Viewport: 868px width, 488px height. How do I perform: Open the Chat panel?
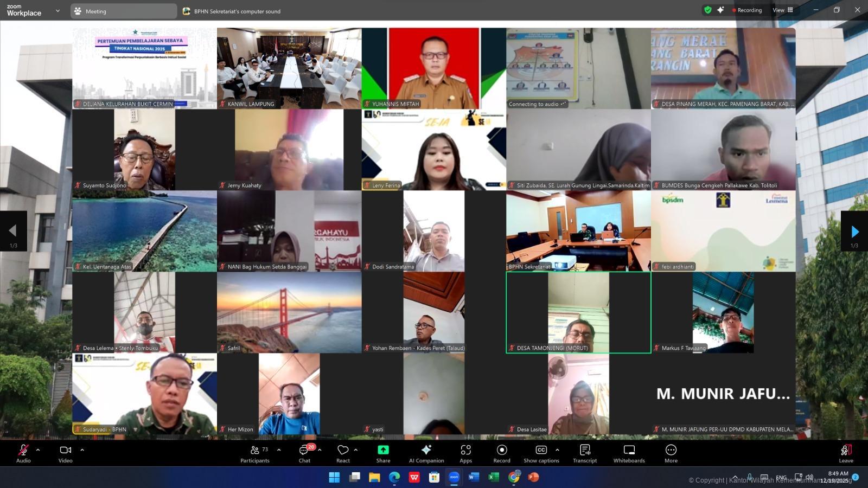point(304,453)
